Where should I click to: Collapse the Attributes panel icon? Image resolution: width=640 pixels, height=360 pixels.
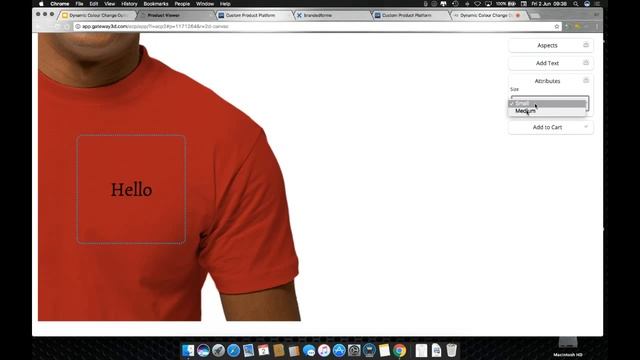(586, 80)
